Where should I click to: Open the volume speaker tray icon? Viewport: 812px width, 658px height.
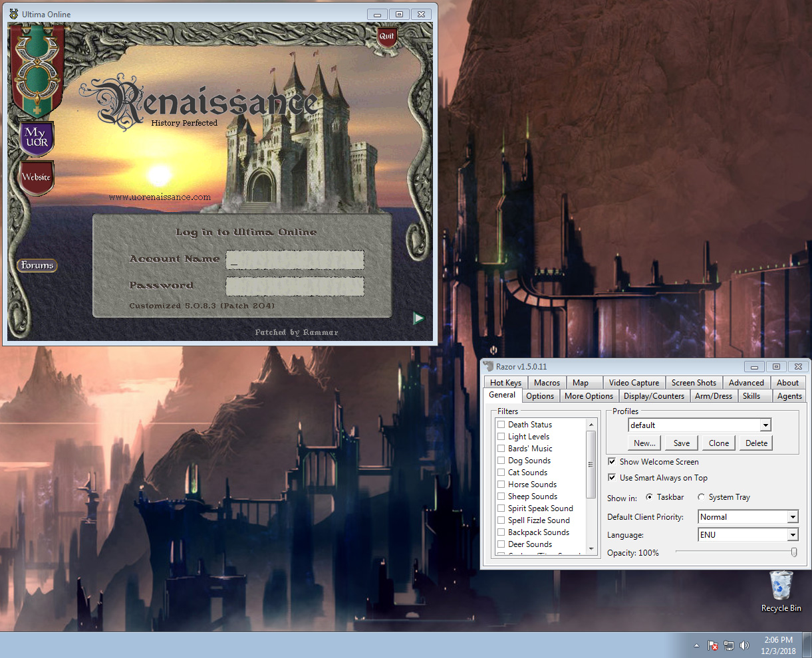(744, 645)
